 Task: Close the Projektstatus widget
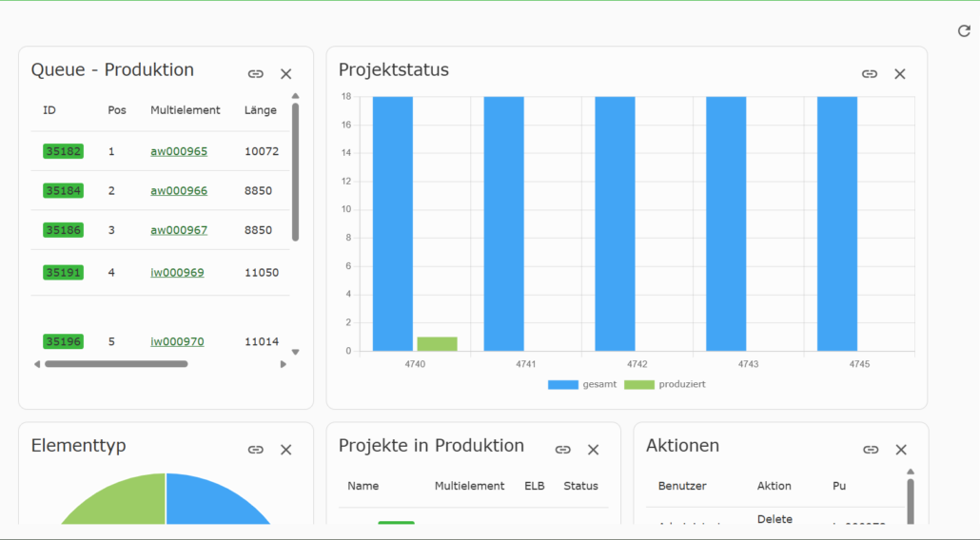pyautogui.click(x=900, y=73)
